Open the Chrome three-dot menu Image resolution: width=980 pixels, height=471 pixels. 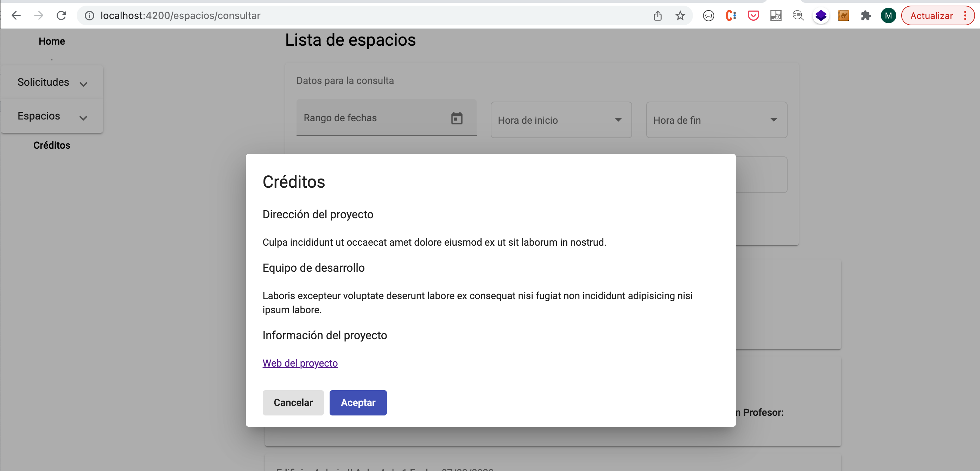[x=965, y=15]
